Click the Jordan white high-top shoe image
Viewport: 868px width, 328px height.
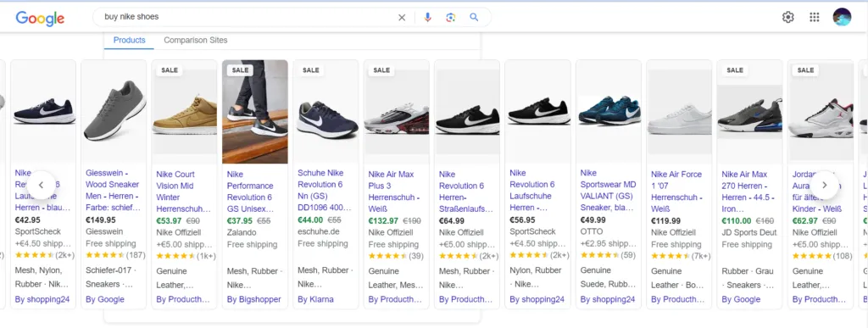(x=821, y=111)
